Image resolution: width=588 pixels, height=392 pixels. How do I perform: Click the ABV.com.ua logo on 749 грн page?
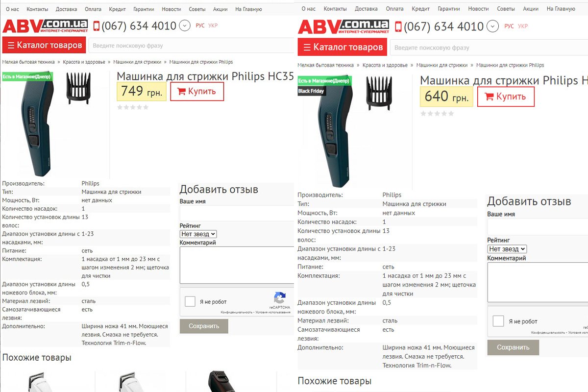click(45, 26)
